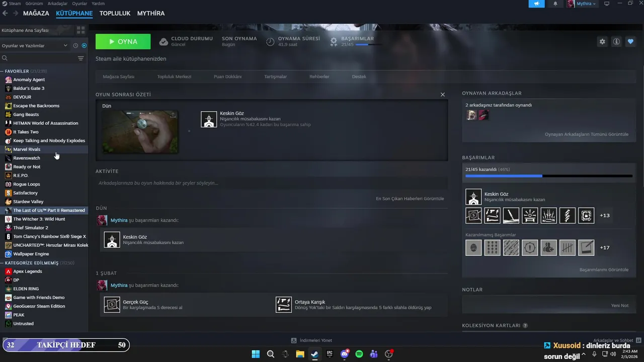Image resolution: width=644 pixels, height=362 pixels.
Task: Open second friend avatar who played
Action: (x=483, y=115)
